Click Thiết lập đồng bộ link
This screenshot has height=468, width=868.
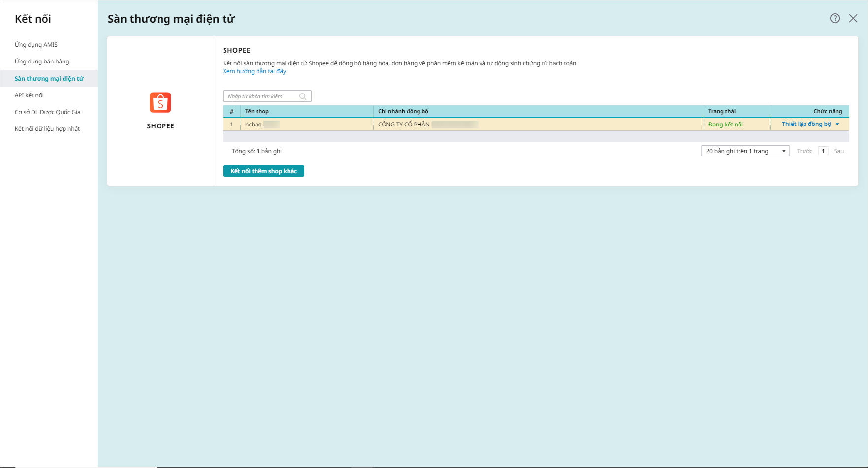point(806,124)
